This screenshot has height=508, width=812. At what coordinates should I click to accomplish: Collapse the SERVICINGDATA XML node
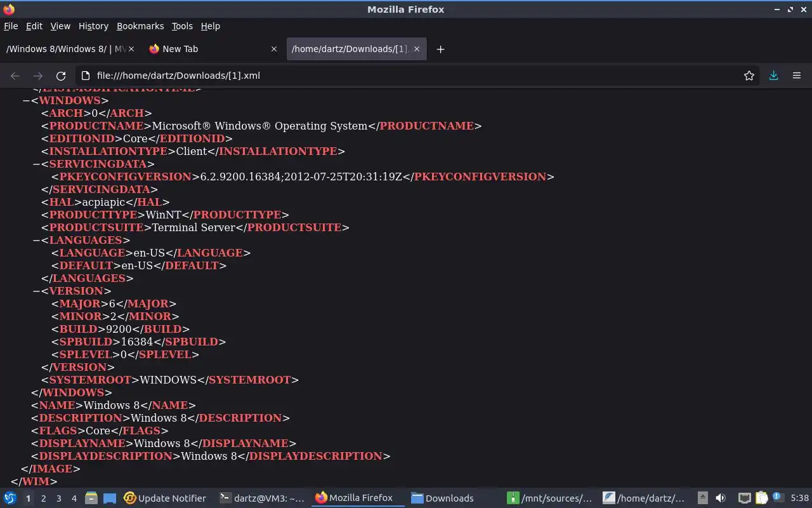coord(36,164)
